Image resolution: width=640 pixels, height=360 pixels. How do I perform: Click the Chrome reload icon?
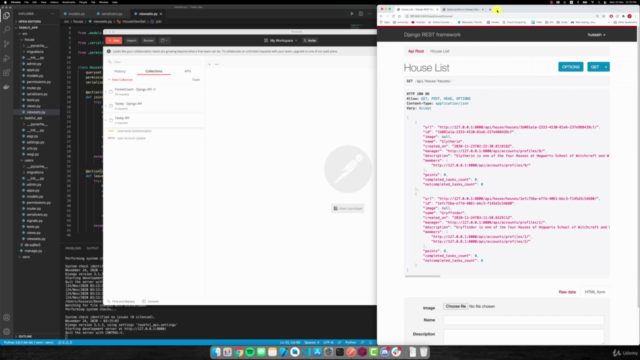(x=393, y=16)
